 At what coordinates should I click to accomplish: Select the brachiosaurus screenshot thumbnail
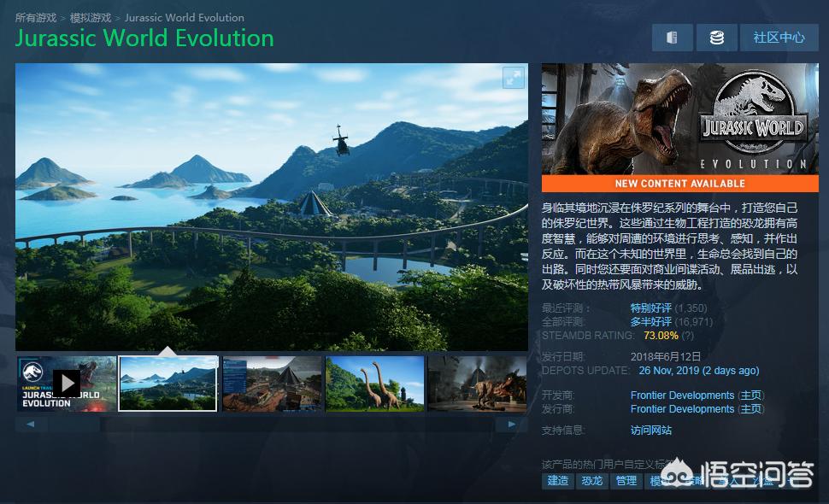point(374,384)
